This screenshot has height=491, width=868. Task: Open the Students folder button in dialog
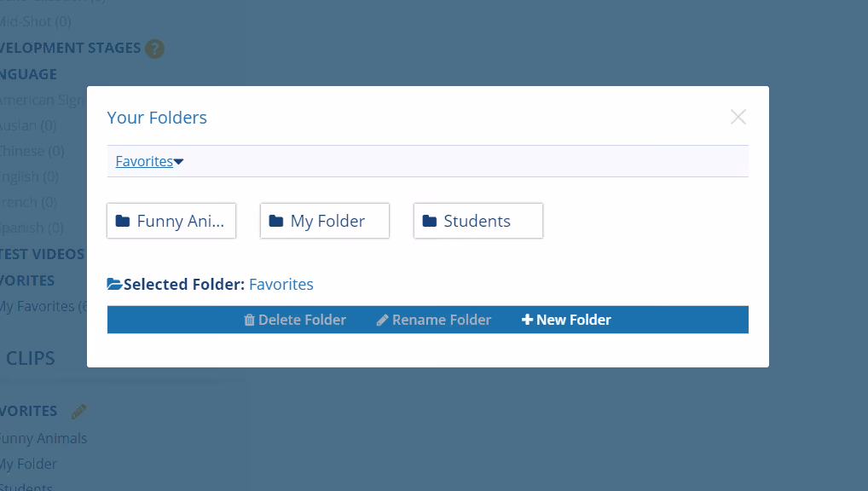(478, 222)
